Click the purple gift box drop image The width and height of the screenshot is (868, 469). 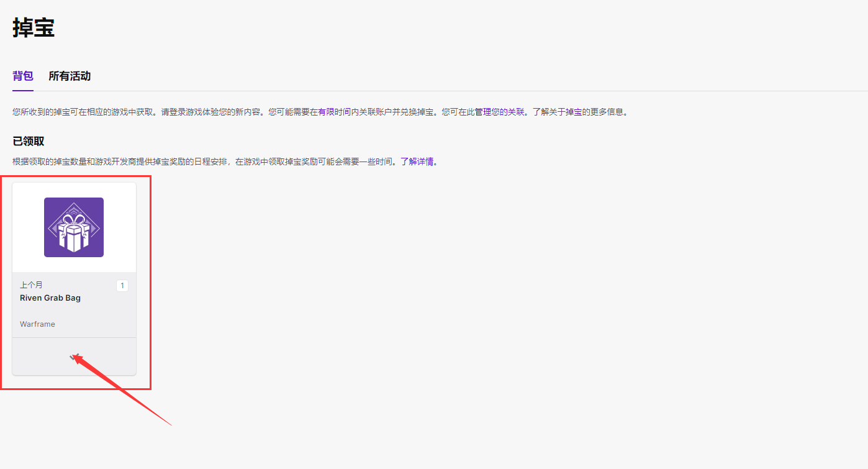click(x=74, y=227)
